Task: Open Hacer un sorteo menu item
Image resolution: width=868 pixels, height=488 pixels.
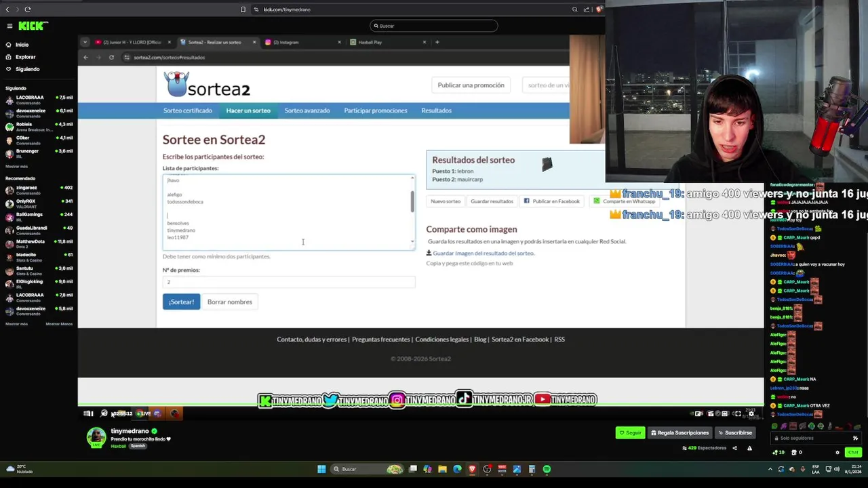Action: click(248, 110)
